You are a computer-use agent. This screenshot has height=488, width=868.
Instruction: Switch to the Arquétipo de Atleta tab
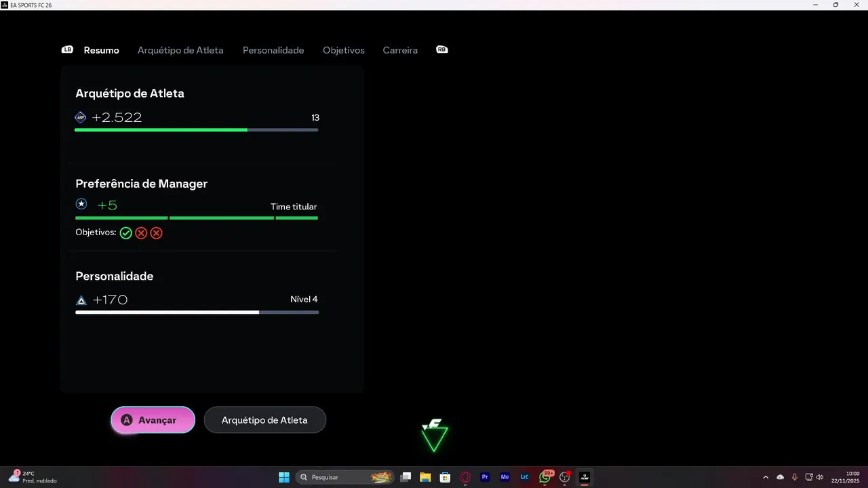(180, 50)
